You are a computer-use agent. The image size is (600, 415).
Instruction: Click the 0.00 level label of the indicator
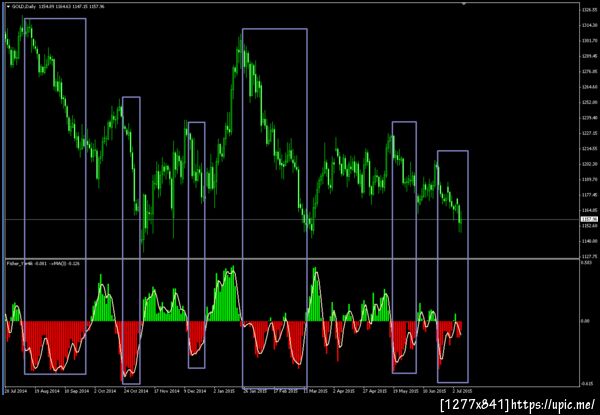586,321
